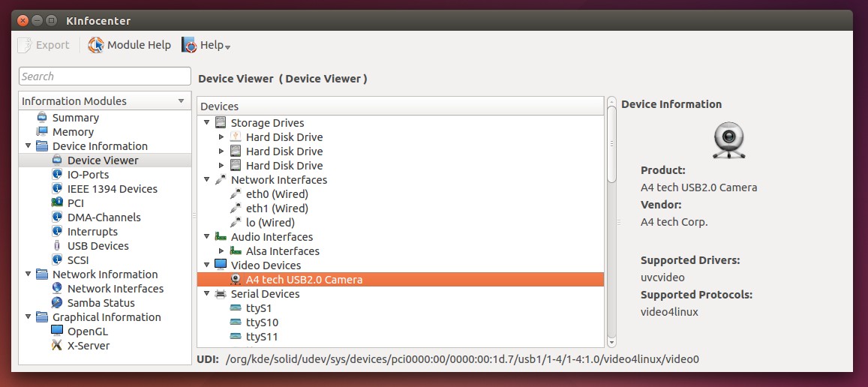This screenshot has height=387, width=868.
Task: Click the Export toolbar button
Action: pyautogui.click(x=44, y=45)
